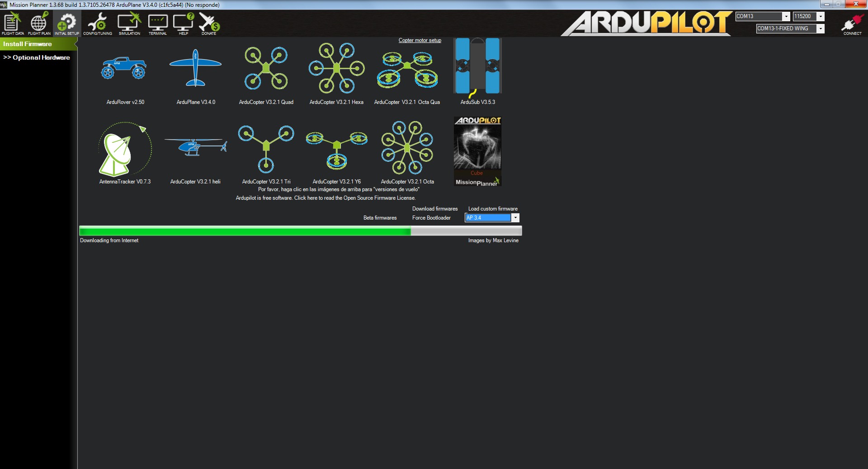Choose the ArduCopter V3.2.1 Quad firmware
Image resolution: width=868 pixels, height=469 pixels.
(266, 69)
